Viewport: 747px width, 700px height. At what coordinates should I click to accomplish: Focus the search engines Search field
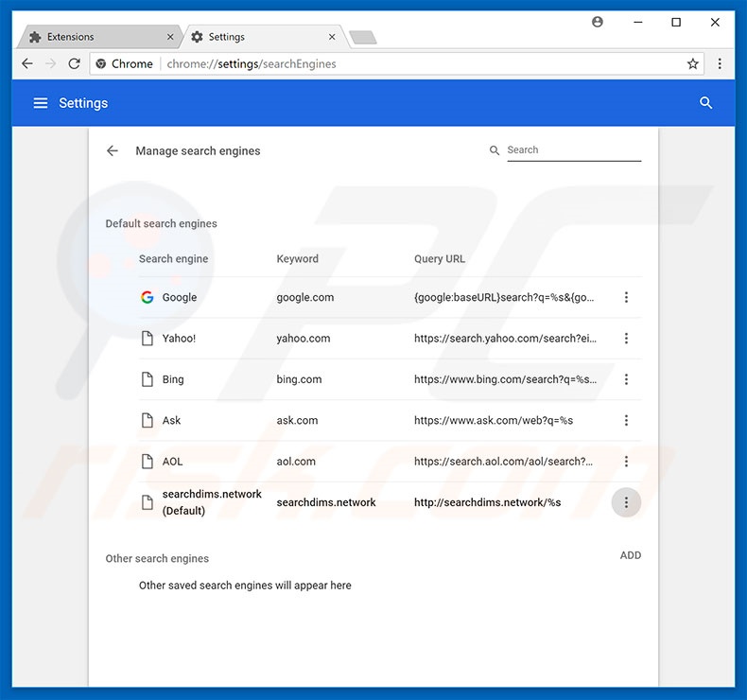(x=574, y=150)
